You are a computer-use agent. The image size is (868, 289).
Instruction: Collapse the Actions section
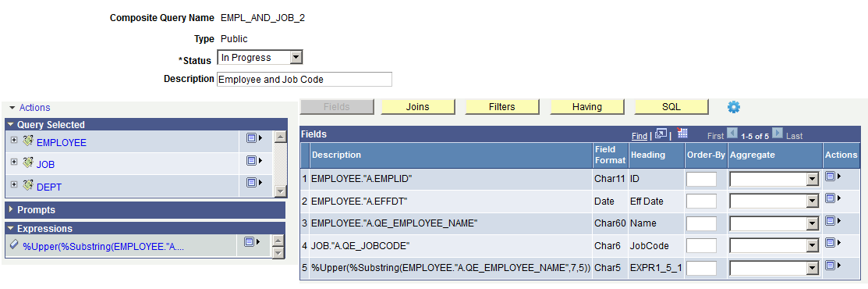tap(12, 108)
